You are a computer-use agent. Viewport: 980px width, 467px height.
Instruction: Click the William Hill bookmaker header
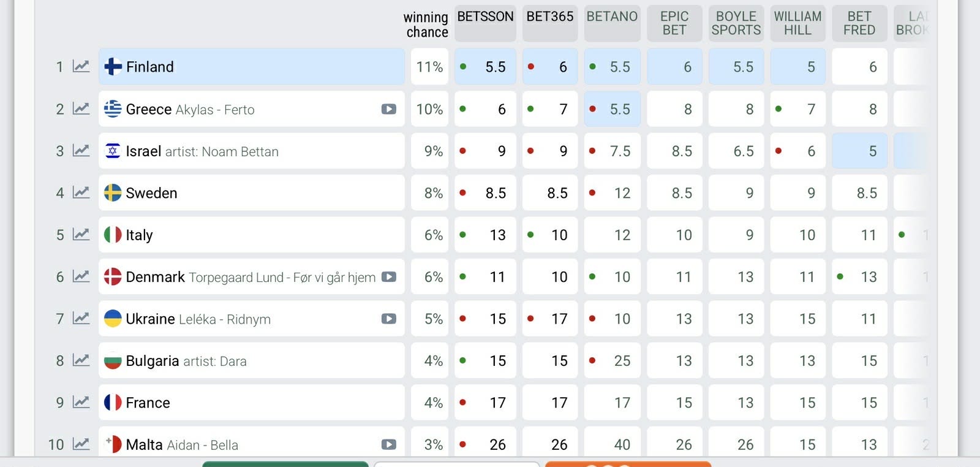pos(797,23)
